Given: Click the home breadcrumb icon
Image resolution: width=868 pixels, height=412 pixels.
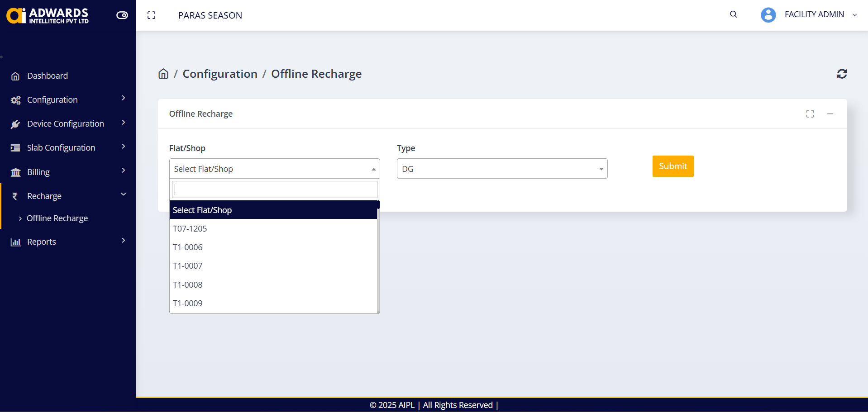Looking at the screenshot, I should (x=163, y=74).
